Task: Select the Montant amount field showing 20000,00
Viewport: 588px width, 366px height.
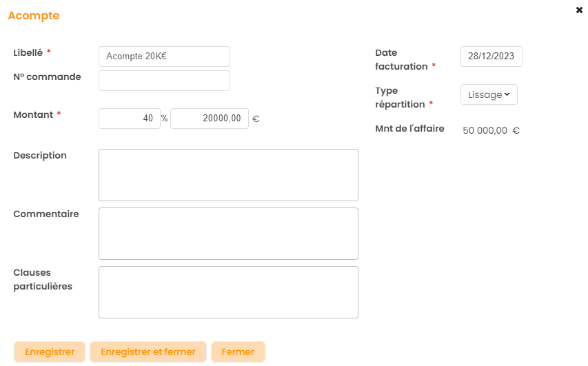Action: 209,119
